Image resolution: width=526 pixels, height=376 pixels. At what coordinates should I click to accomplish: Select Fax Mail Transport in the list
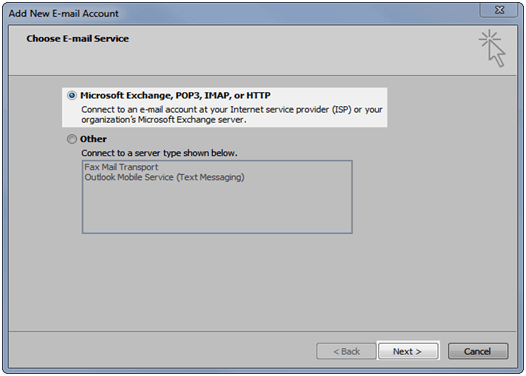(x=121, y=167)
